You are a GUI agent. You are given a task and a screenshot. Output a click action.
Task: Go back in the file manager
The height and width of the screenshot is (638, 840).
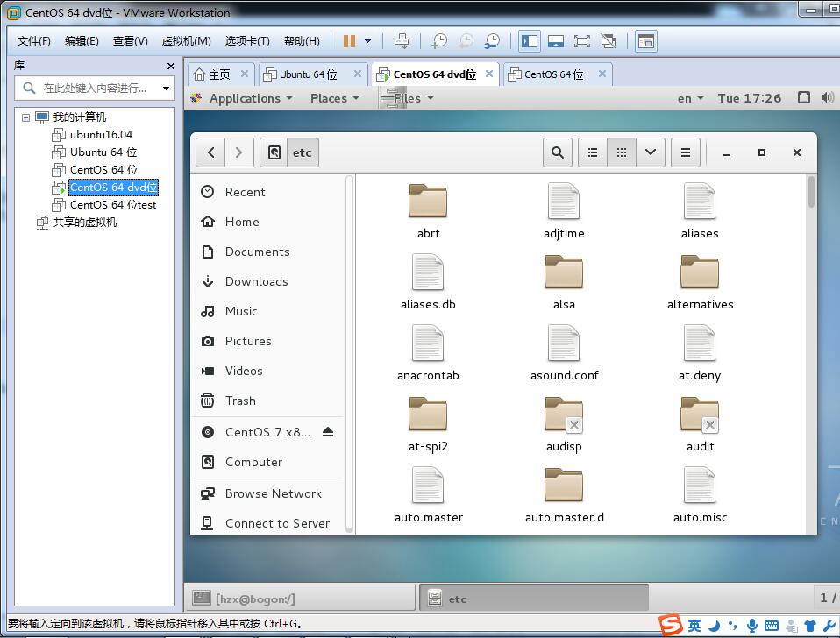(210, 152)
